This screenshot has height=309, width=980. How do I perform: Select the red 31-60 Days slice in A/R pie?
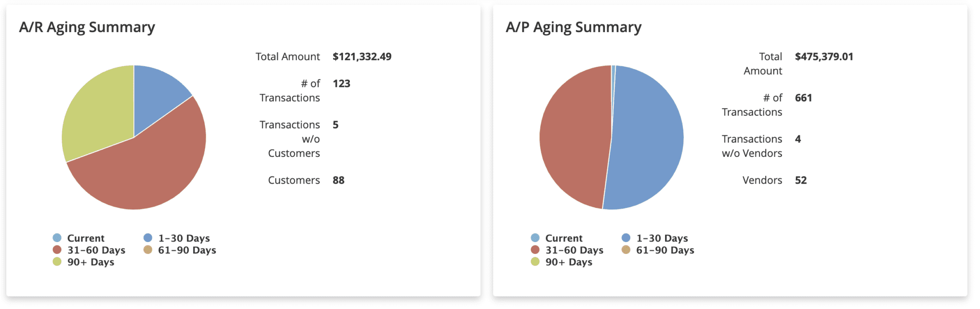(144, 172)
